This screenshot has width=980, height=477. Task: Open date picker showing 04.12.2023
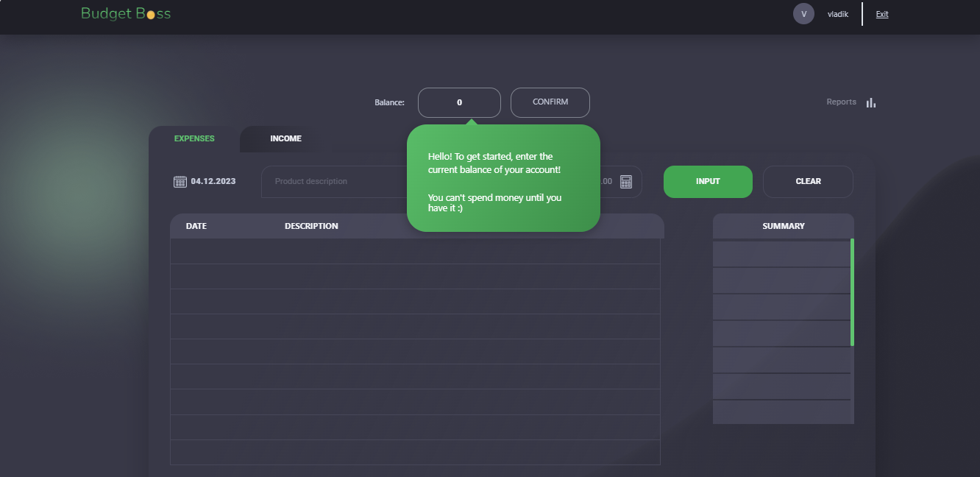(x=213, y=182)
